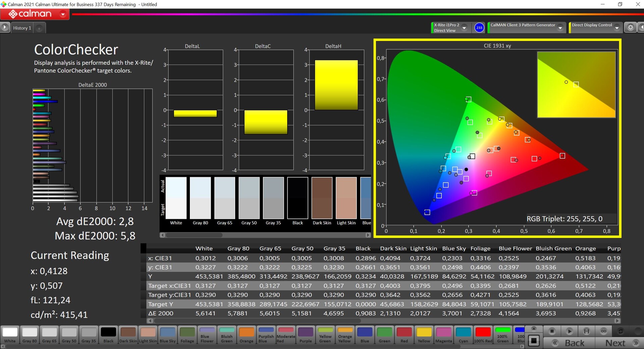Toggle the black square pattern window button
Screen dimensions: 644x349
pyautogui.click(x=534, y=341)
